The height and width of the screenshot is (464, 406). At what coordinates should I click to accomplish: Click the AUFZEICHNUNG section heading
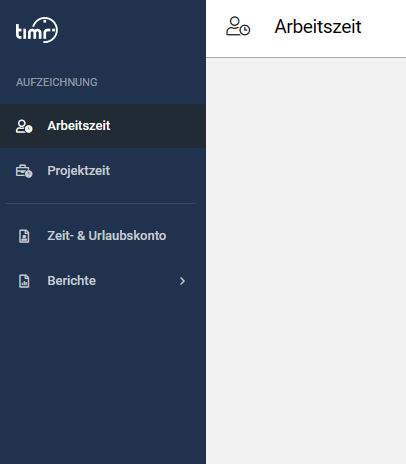pyautogui.click(x=57, y=82)
